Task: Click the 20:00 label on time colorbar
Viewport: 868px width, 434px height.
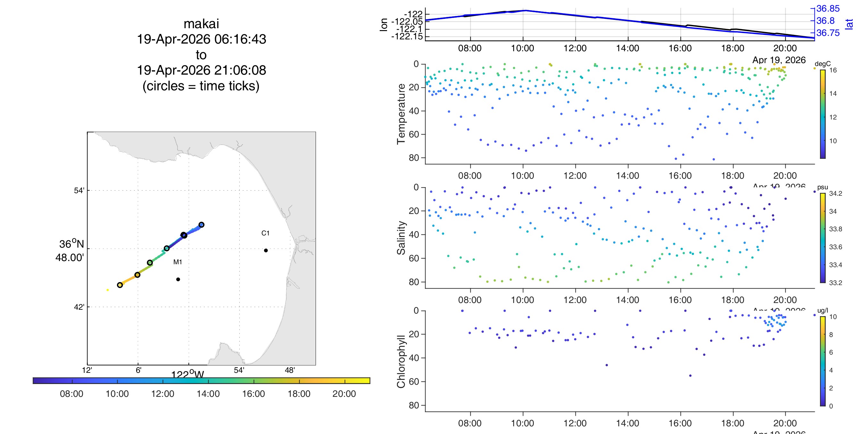Action: (x=344, y=394)
